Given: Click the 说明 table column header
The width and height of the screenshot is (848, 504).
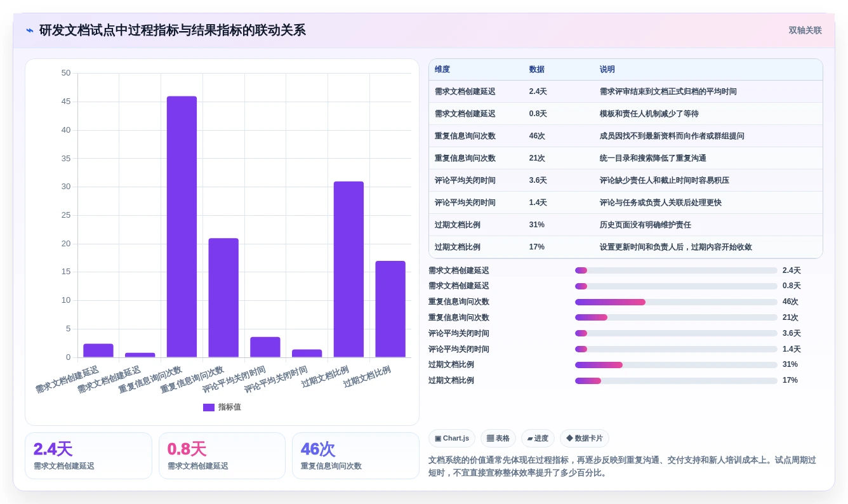Looking at the screenshot, I should point(607,70).
